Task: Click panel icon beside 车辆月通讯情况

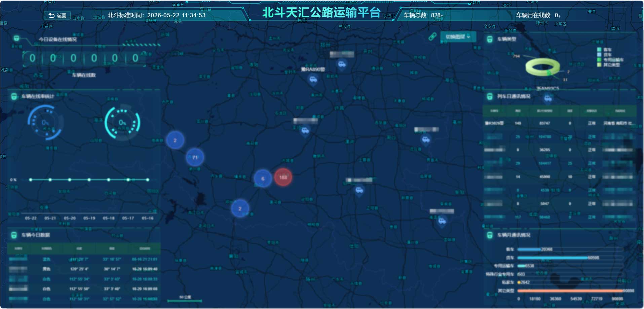Action: 490,235
